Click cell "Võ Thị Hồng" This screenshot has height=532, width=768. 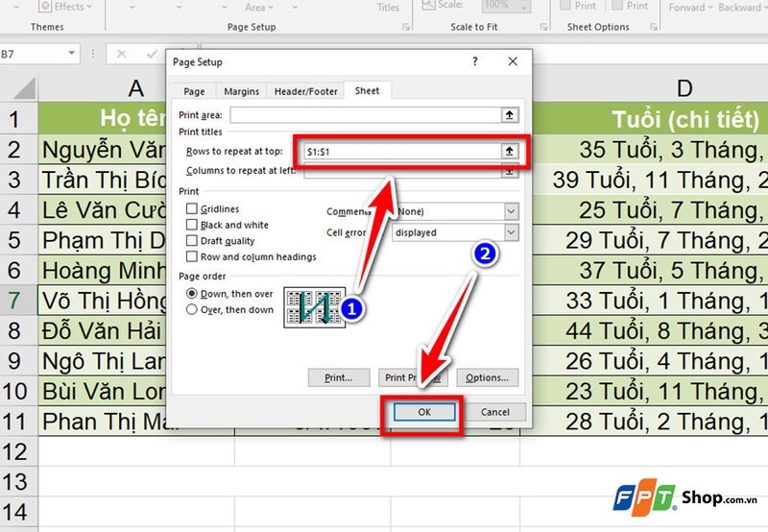[103, 301]
